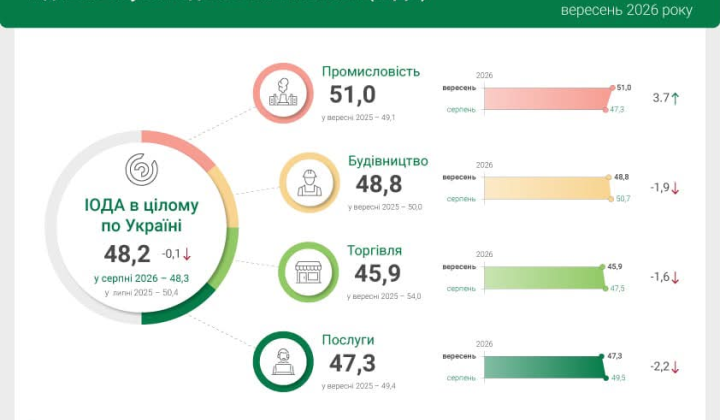Viewport: 720px width, 420px height.
Task: Click the 'ІОДА в цілому по Україні' title
Action: point(141,215)
